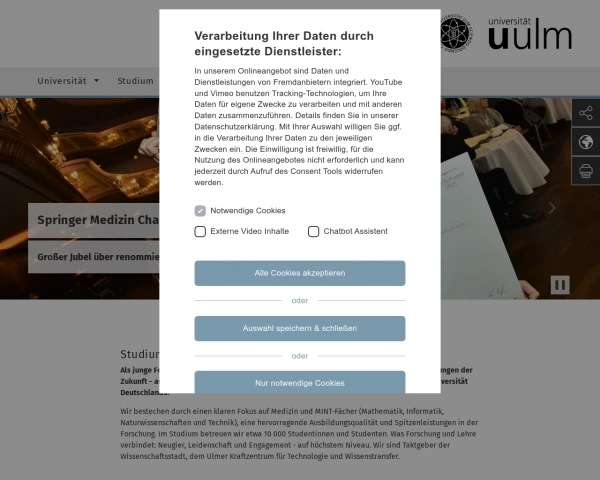Click Auswahl speichern & schließen button

point(300,328)
